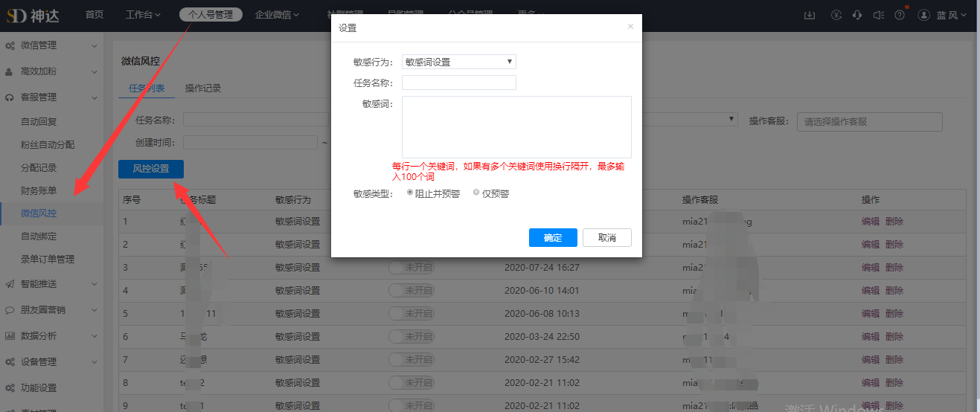
Task: Open the headset customer service icon
Action: pos(857,15)
